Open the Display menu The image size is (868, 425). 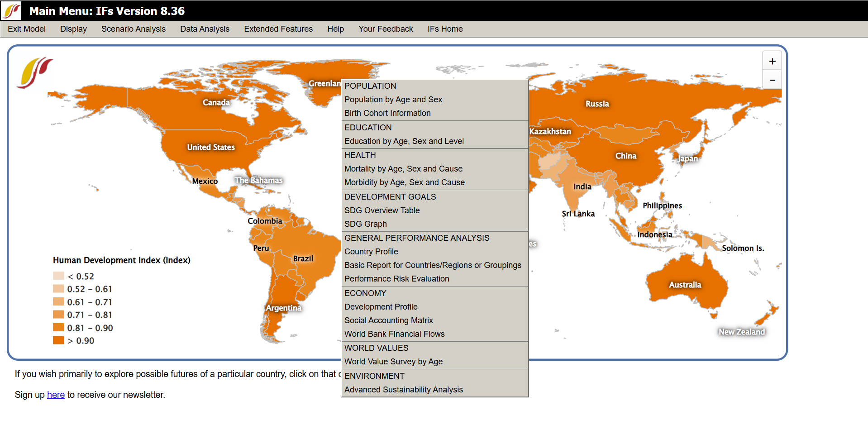pyautogui.click(x=73, y=29)
